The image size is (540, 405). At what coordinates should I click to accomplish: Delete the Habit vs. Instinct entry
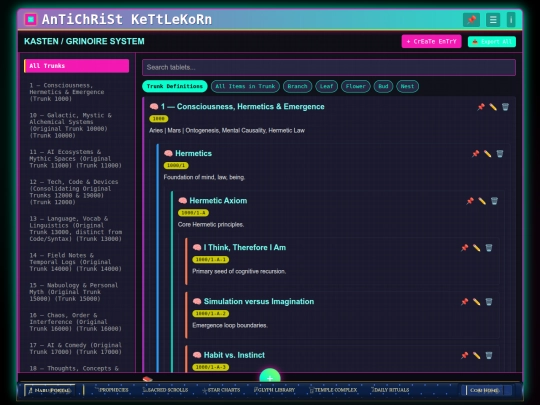(x=489, y=355)
